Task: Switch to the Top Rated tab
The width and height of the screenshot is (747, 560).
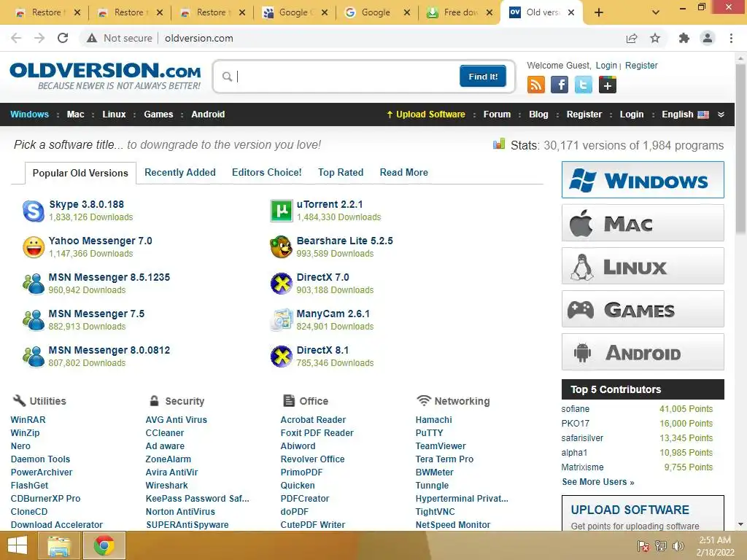Action: 341,172
